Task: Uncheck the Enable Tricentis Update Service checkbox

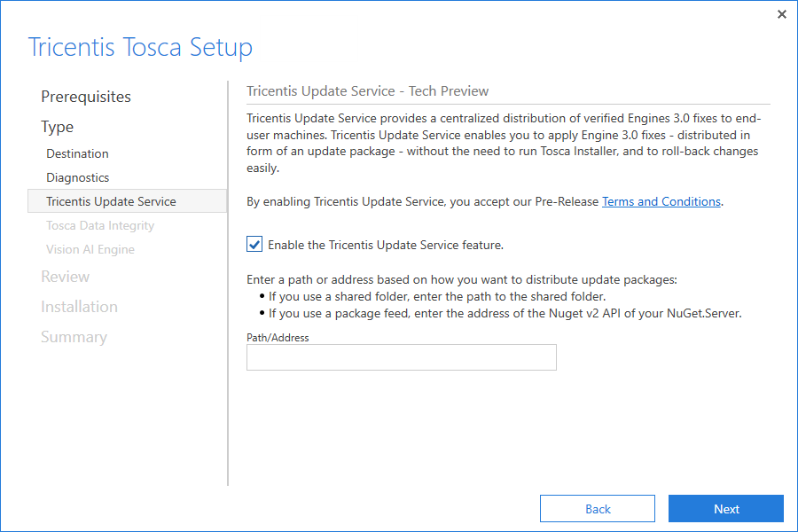Action: 254,245
